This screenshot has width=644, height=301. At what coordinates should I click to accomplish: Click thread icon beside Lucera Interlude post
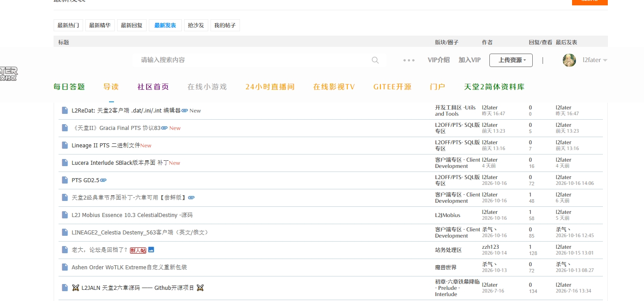pyautogui.click(x=65, y=163)
